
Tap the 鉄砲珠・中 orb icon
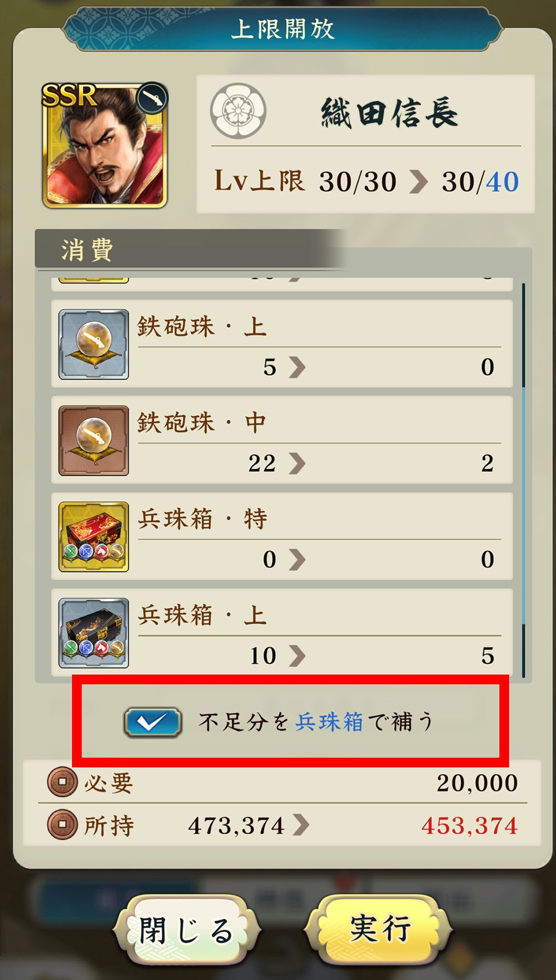93,441
